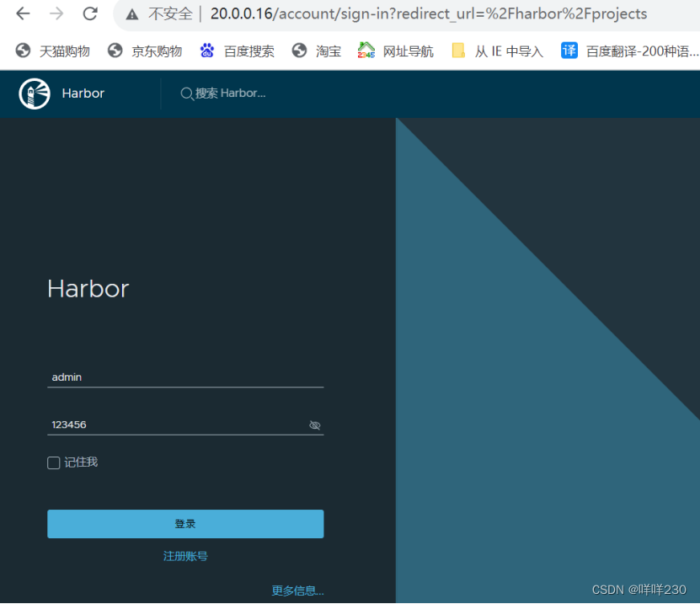Click the 不安全 security label
The image size is (700, 604).
pos(170,14)
